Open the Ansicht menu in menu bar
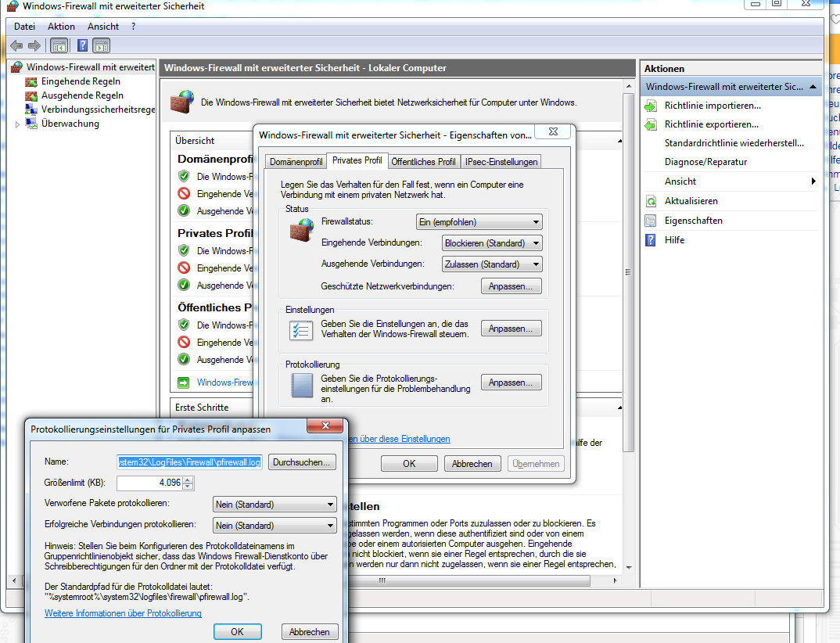 (103, 27)
